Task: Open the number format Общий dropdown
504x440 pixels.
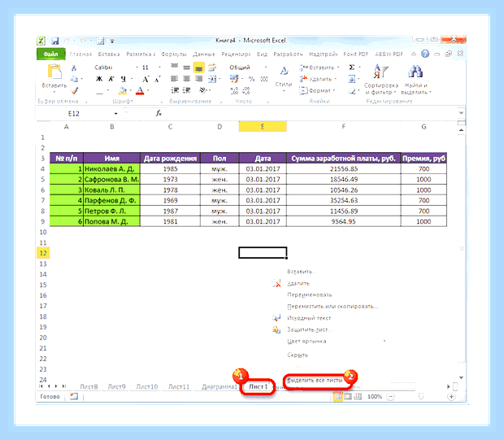Action: (x=266, y=68)
